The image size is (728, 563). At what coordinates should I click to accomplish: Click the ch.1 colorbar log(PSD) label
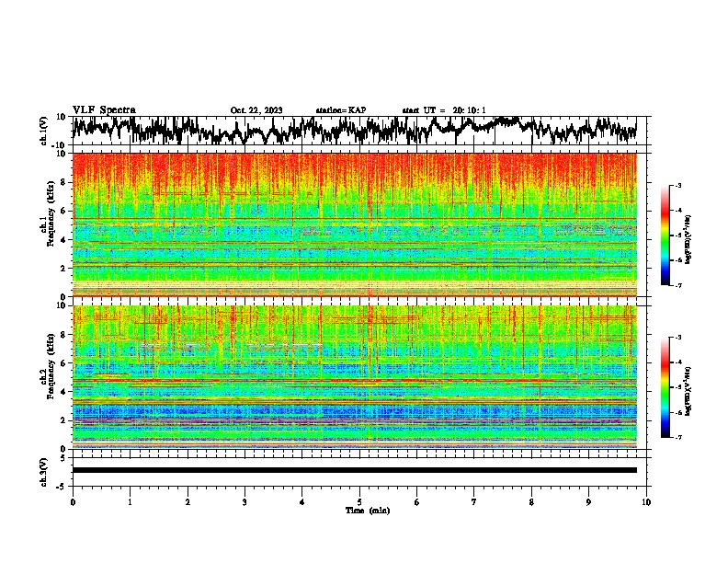click(688, 240)
